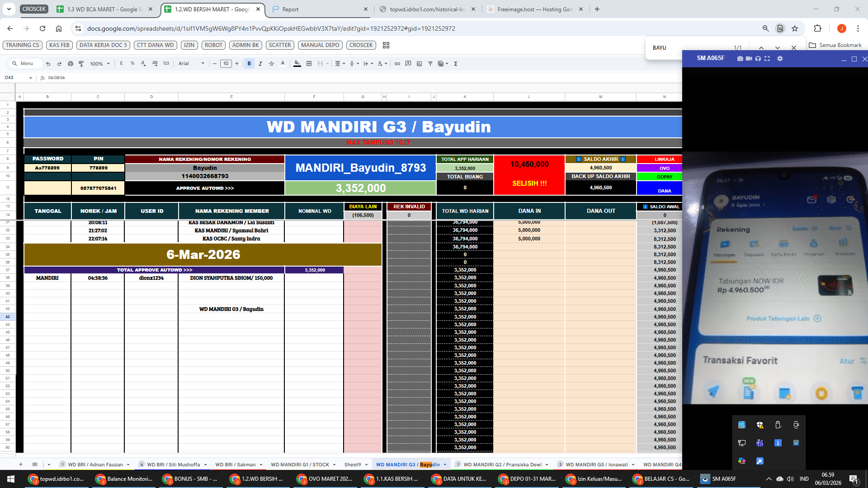Open the WD BRI / Sakman sheet tab

(235, 465)
